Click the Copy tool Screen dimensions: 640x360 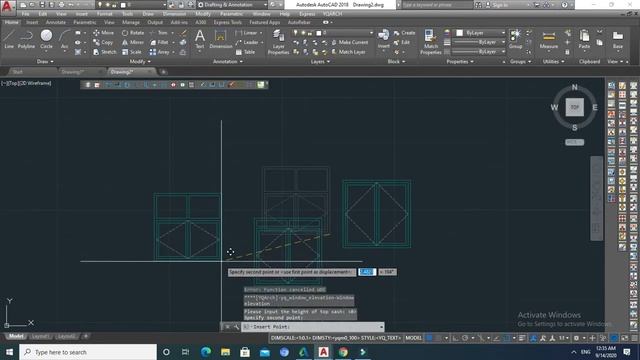point(103,42)
